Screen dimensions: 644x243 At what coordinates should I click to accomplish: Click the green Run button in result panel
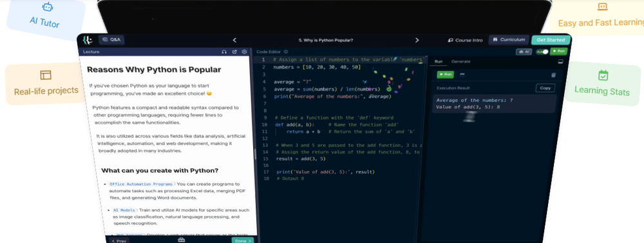pos(445,74)
